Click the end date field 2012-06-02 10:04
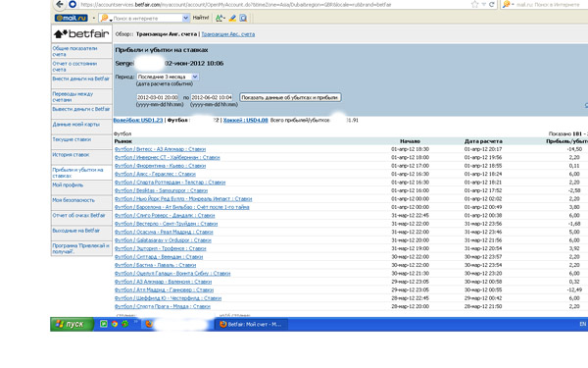The width and height of the screenshot is (588, 368). 212,97
